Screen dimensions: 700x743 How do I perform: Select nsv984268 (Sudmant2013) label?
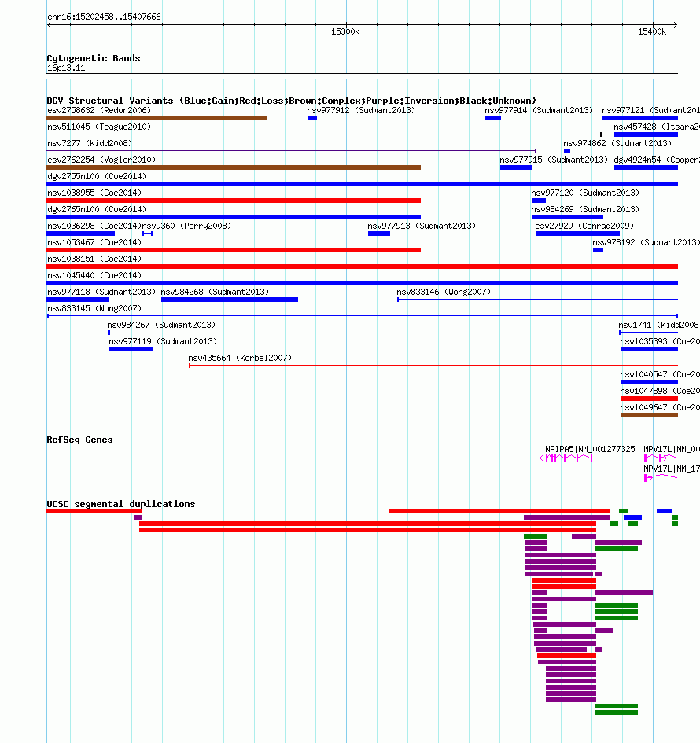pyautogui.click(x=215, y=292)
